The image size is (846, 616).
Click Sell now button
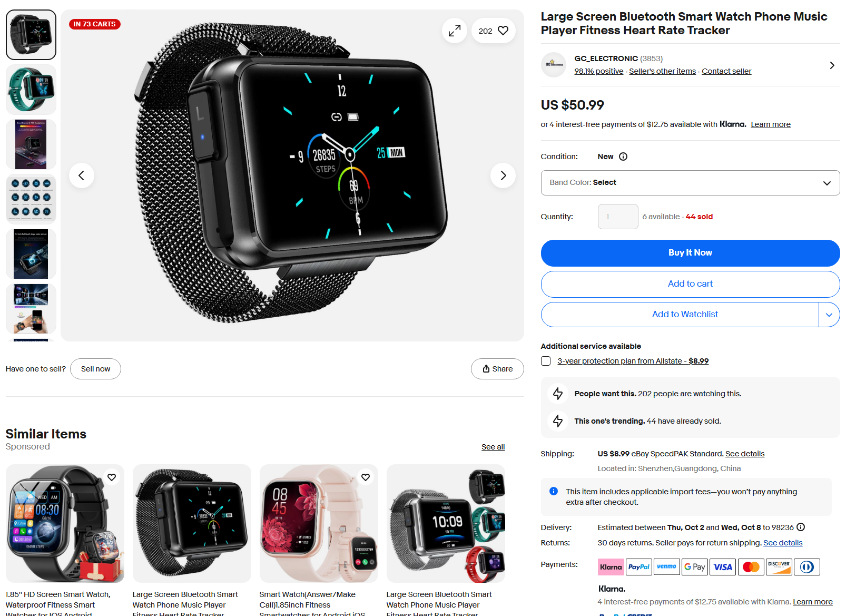pos(95,369)
